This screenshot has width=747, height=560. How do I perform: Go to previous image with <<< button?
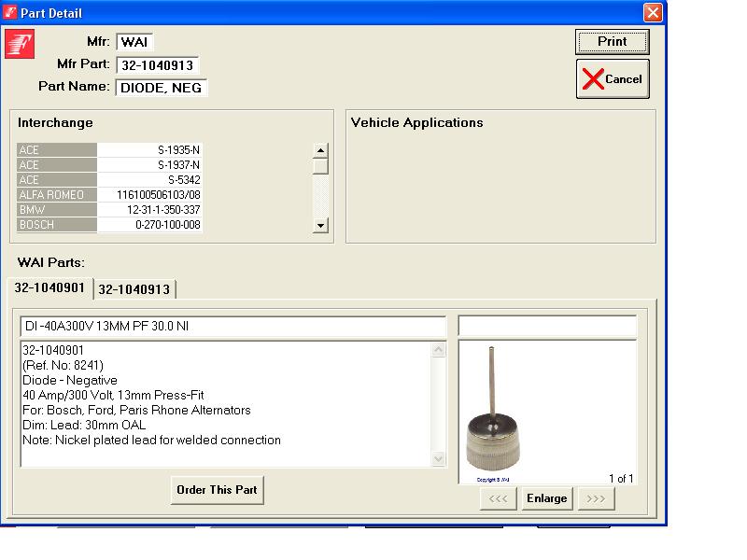click(x=499, y=498)
